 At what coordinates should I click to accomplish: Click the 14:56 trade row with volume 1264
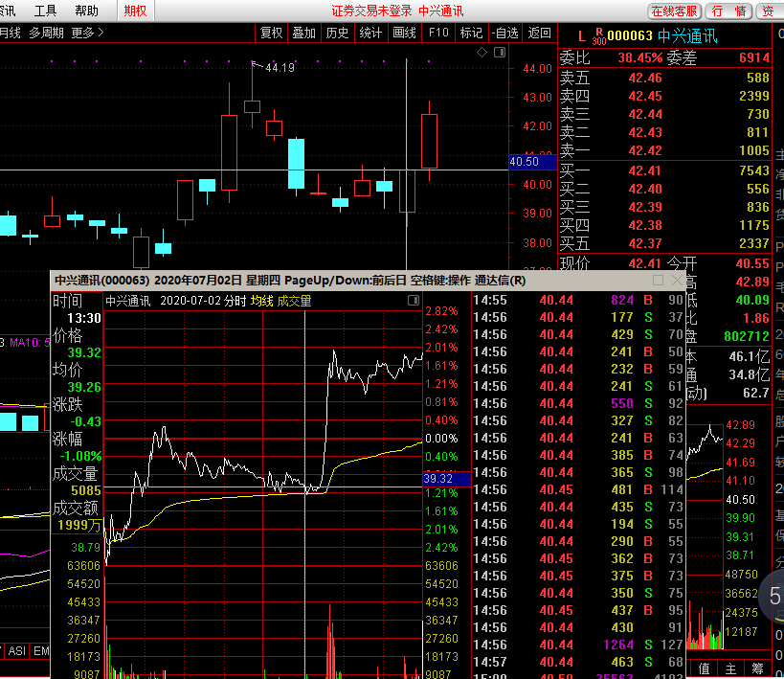coord(578,645)
